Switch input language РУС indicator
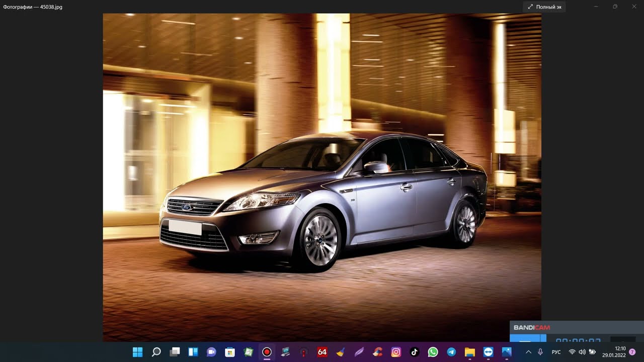The height and width of the screenshot is (362, 644). click(x=556, y=352)
